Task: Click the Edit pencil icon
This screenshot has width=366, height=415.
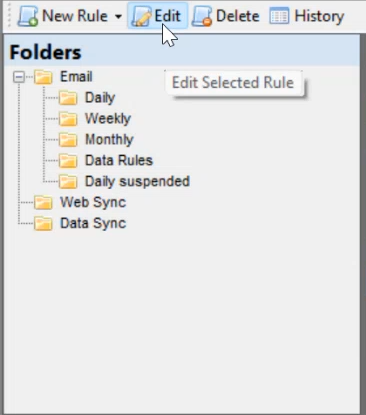Action: (142, 16)
